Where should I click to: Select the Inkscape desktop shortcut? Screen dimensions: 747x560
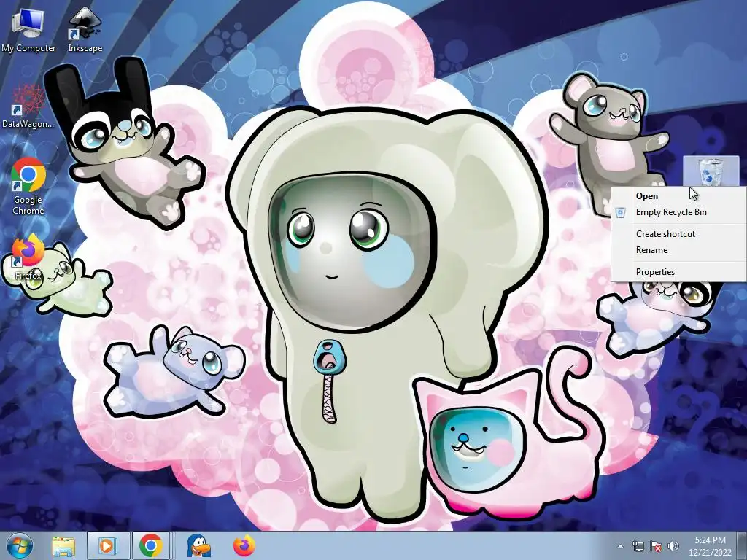pyautogui.click(x=85, y=30)
